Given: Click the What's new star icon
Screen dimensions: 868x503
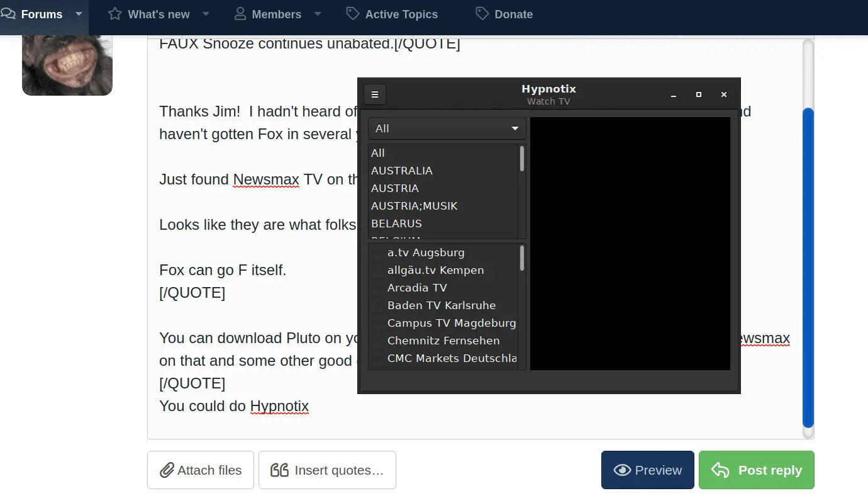Looking at the screenshot, I should pos(114,13).
